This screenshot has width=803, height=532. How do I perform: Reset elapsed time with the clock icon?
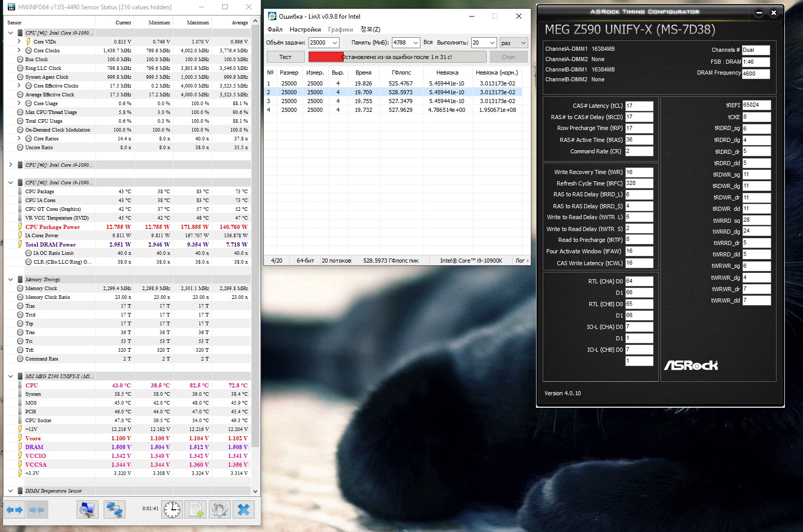[x=172, y=510]
